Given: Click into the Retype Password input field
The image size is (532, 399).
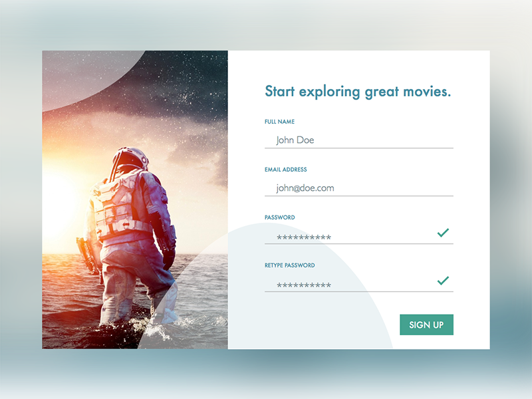Looking at the screenshot, I should [x=359, y=283].
